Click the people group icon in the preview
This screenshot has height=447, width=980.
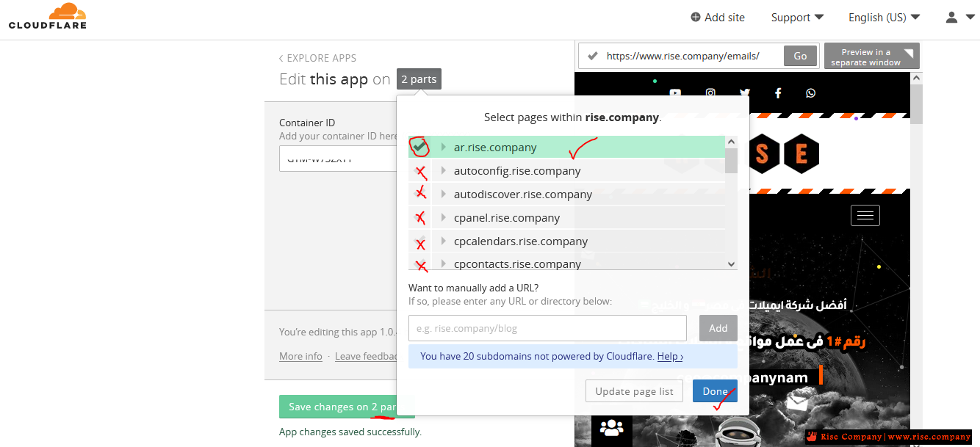point(611,428)
